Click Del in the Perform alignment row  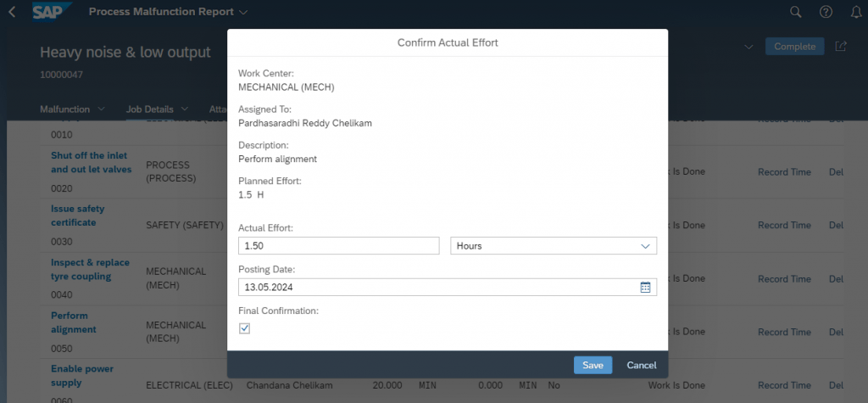[x=836, y=332]
